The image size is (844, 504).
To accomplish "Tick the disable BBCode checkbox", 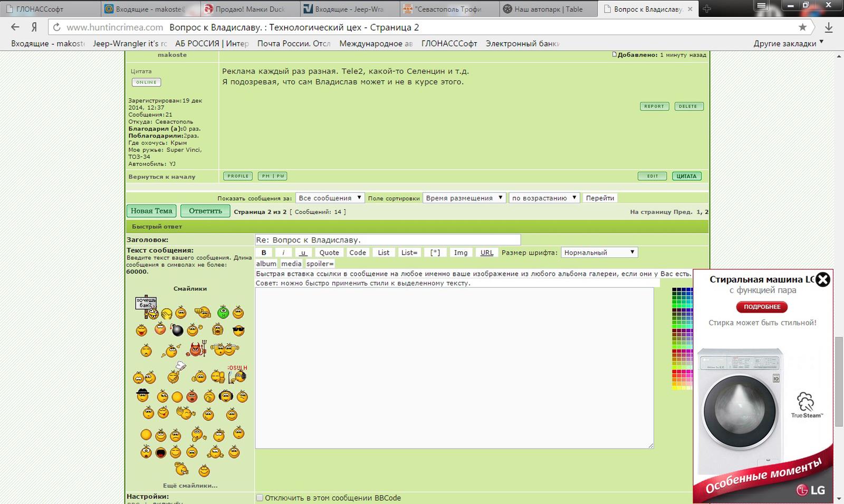I will click(260, 498).
